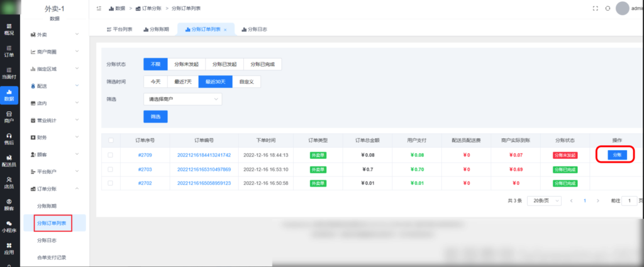Click the blue 分账 action button
This screenshot has width=644, height=267.
(616, 154)
